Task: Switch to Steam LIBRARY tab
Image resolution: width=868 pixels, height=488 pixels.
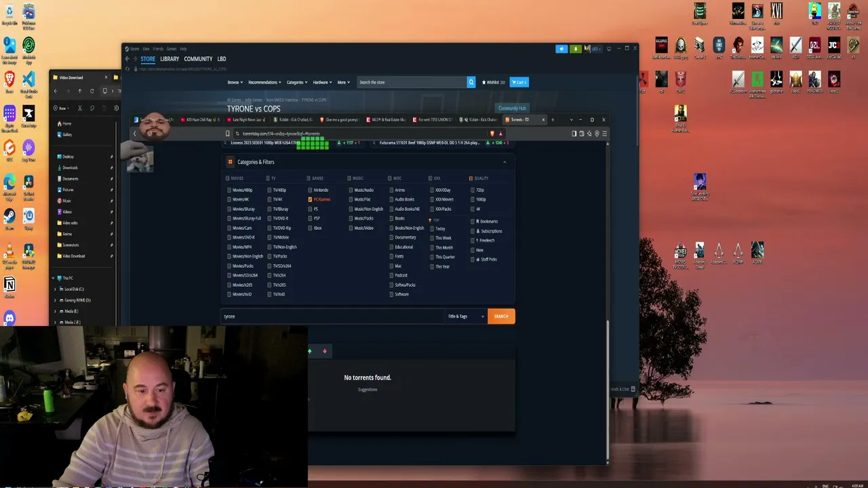Action: pyautogui.click(x=170, y=59)
